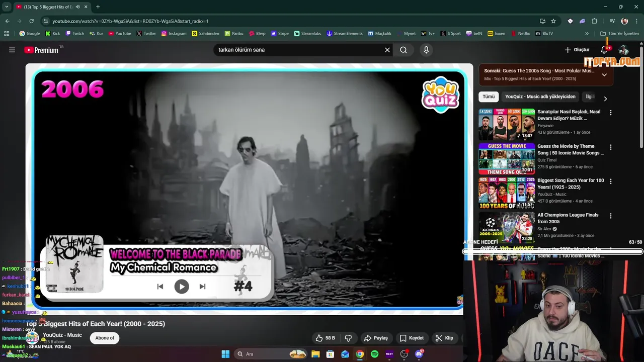This screenshot has height=362, width=644.
Task: Go back with the browser back arrow
Action: (7, 21)
